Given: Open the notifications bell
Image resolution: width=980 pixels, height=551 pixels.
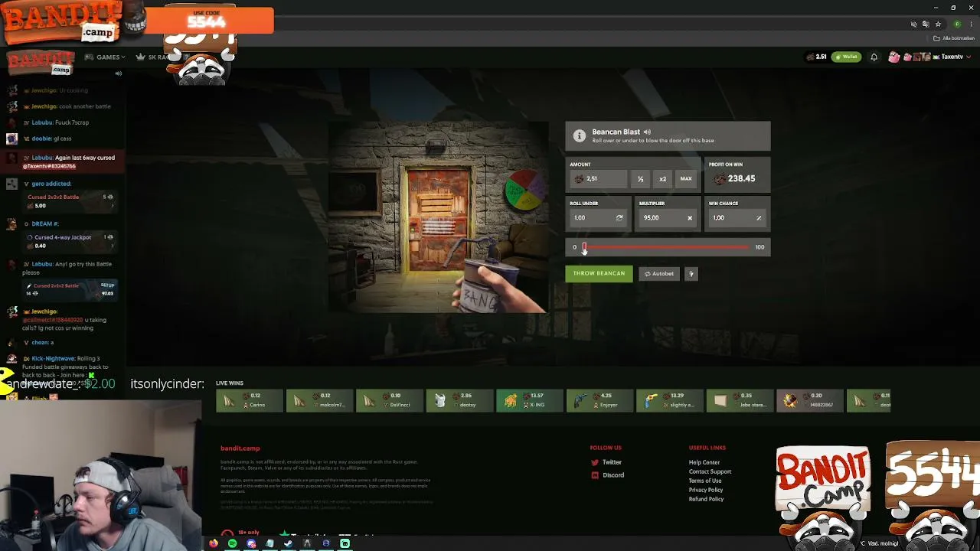Looking at the screenshot, I should tap(874, 57).
